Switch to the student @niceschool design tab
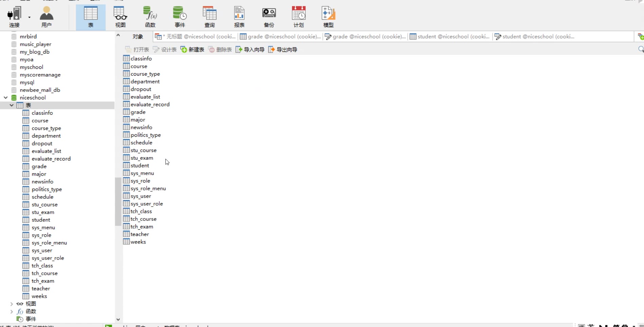644x327 pixels. point(535,37)
